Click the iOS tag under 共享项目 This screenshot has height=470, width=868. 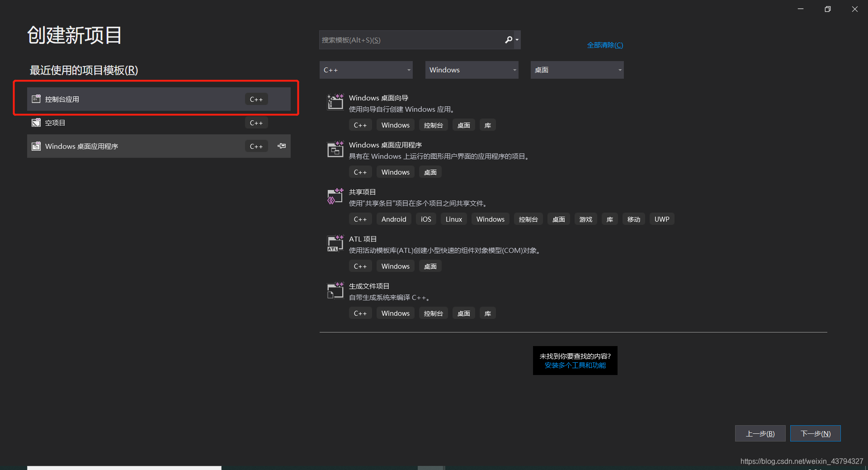tap(426, 219)
